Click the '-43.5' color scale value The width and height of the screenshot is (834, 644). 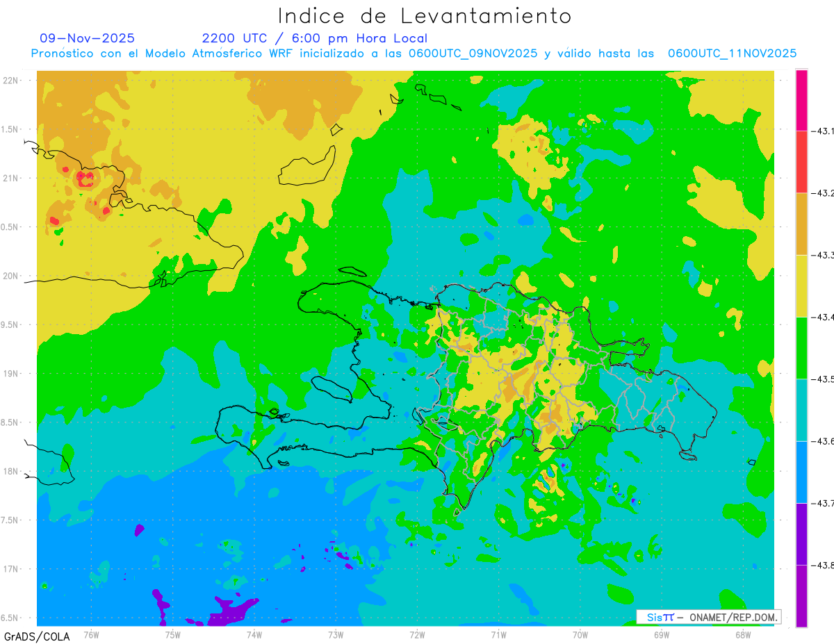pos(823,379)
